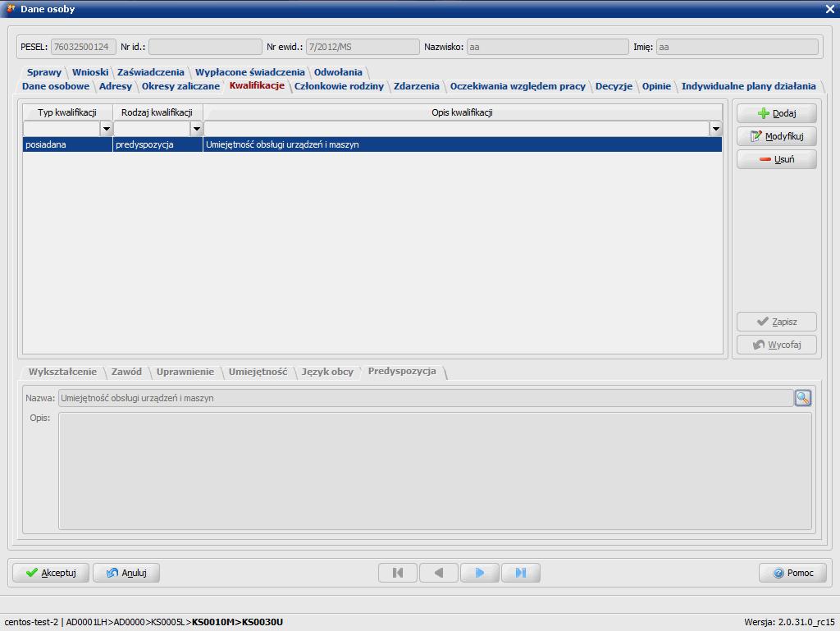Close the Dane osoby window
The image size is (840, 631).
[x=829, y=9]
